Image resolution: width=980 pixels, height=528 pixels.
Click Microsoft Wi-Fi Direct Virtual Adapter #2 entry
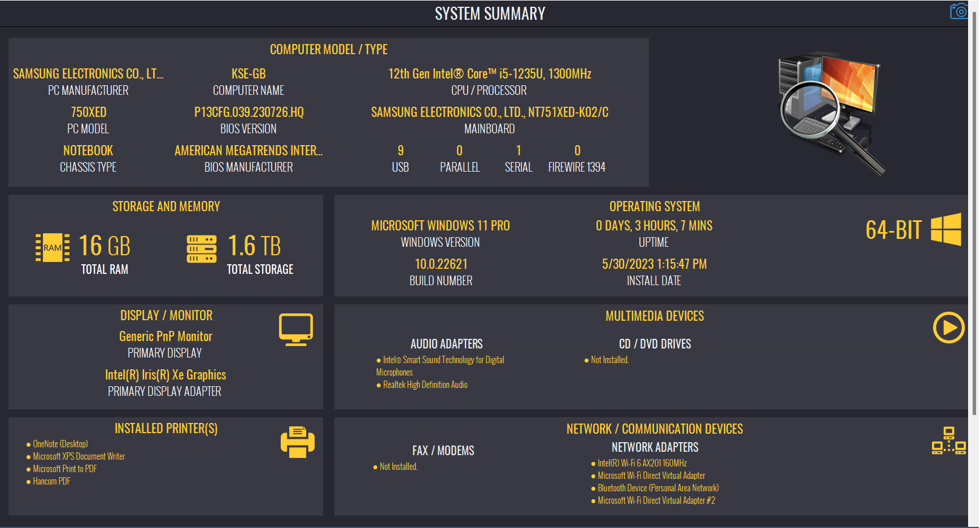point(653,500)
